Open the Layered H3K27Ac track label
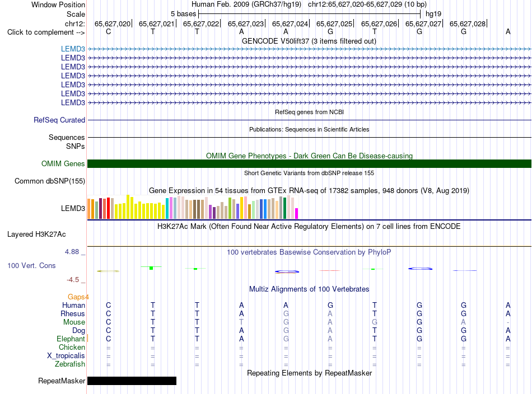 (x=36, y=234)
